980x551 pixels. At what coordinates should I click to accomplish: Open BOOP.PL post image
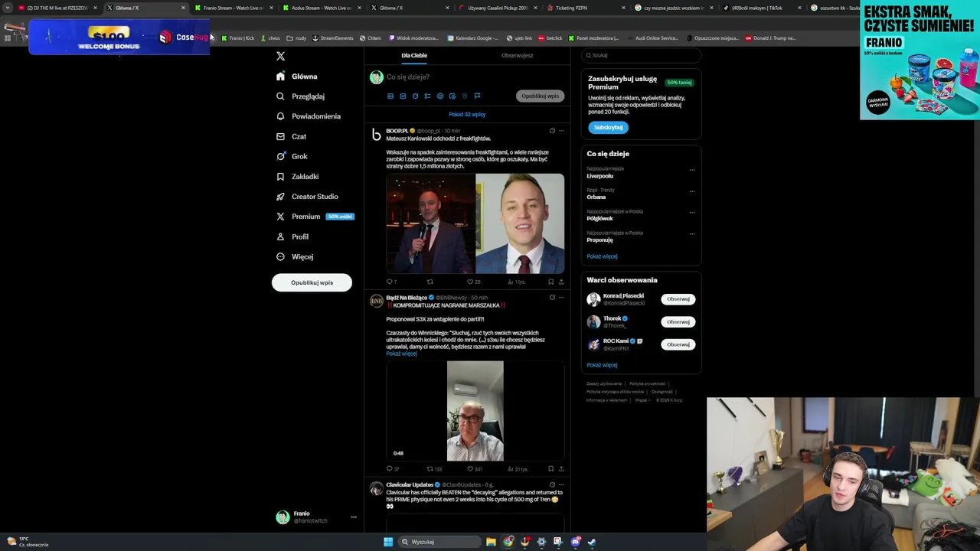coord(475,223)
